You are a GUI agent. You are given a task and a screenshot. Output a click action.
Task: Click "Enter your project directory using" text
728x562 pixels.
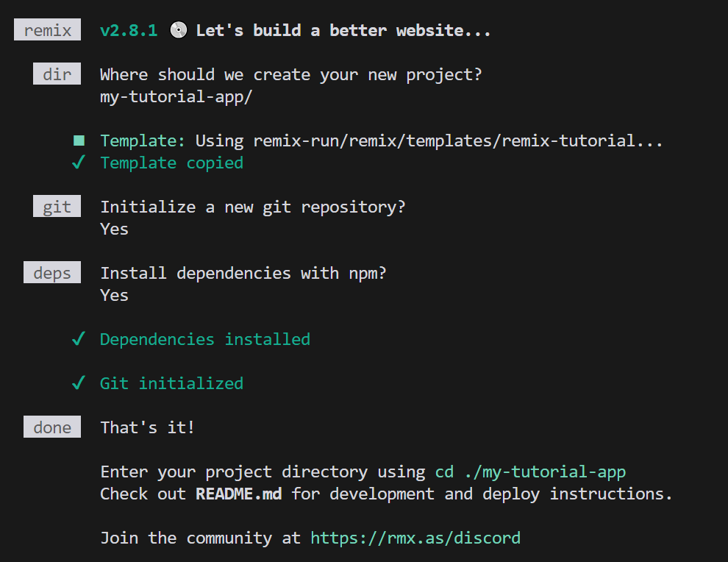tap(263, 472)
